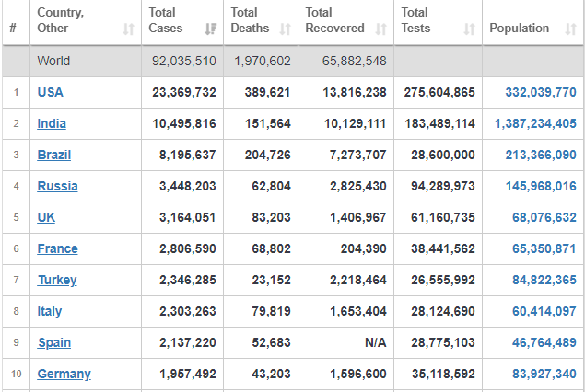Open Italy population link 60,414,097
The image size is (585, 392).
(x=544, y=311)
